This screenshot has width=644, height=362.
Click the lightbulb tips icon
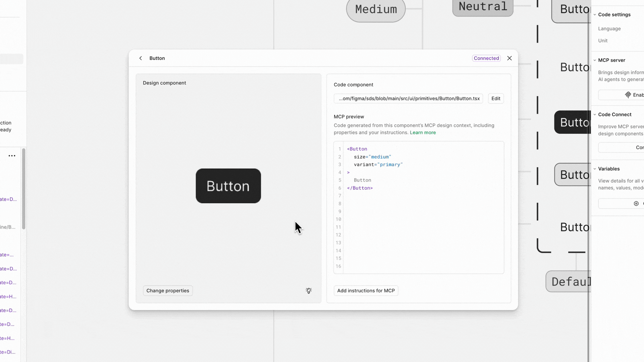click(x=309, y=291)
